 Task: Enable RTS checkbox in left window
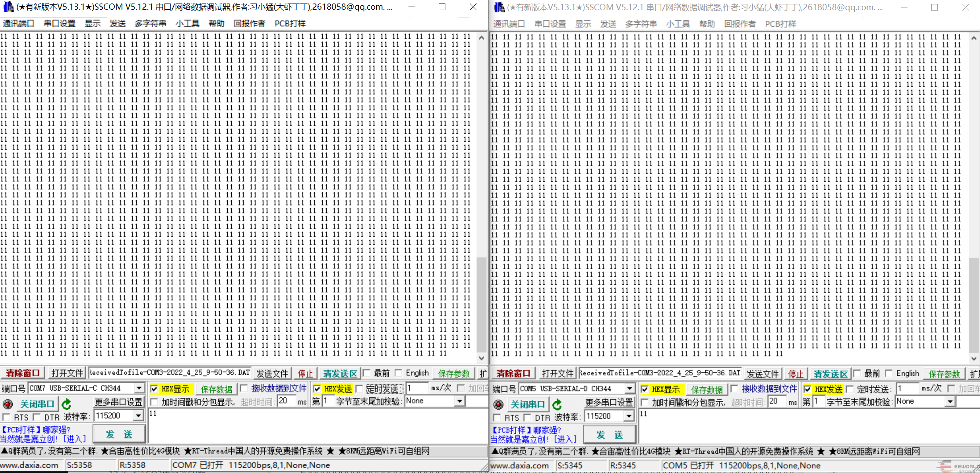(x=6, y=417)
